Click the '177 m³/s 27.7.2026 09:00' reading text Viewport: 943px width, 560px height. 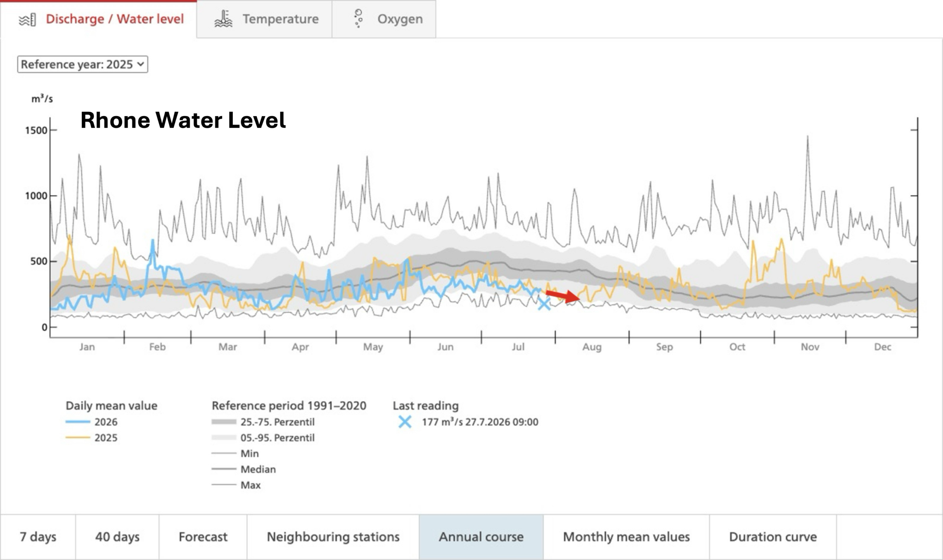click(480, 422)
